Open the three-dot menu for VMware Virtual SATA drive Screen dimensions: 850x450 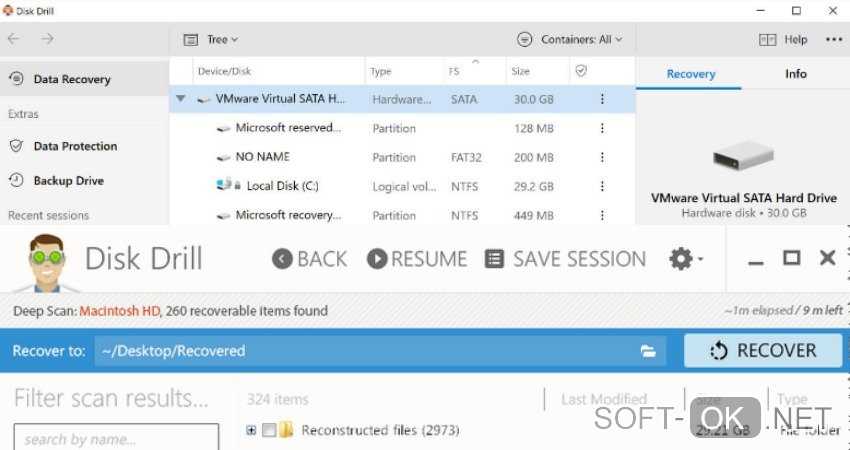602,99
